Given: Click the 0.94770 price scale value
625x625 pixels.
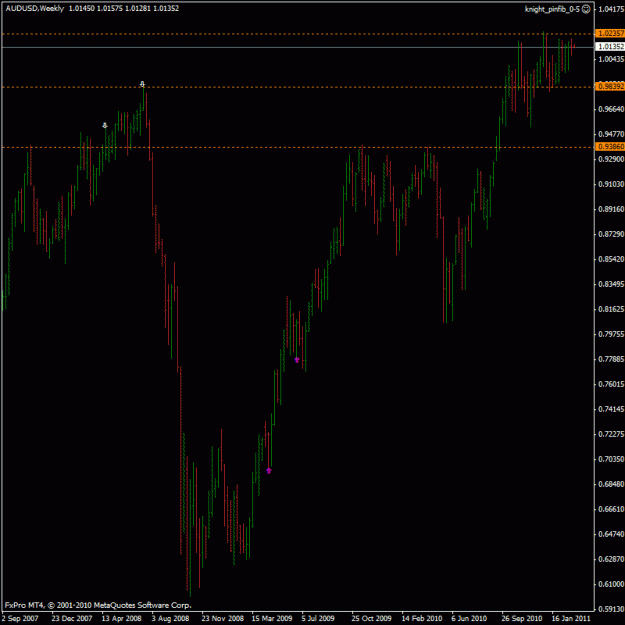Looking at the screenshot, I should [x=611, y=134].
